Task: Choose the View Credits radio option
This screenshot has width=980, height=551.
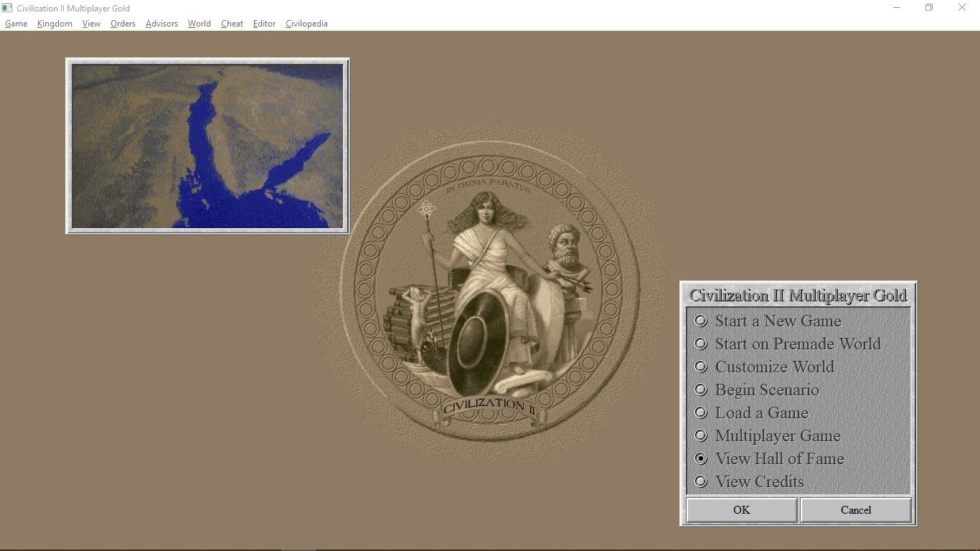Action: (749, 481)
